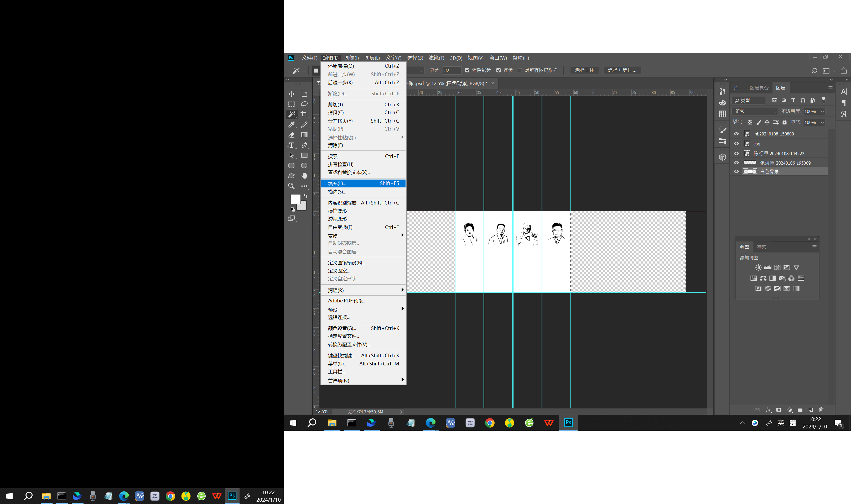Select the Eyedropper tool
The image size is (851, 504).
point(292,125)
